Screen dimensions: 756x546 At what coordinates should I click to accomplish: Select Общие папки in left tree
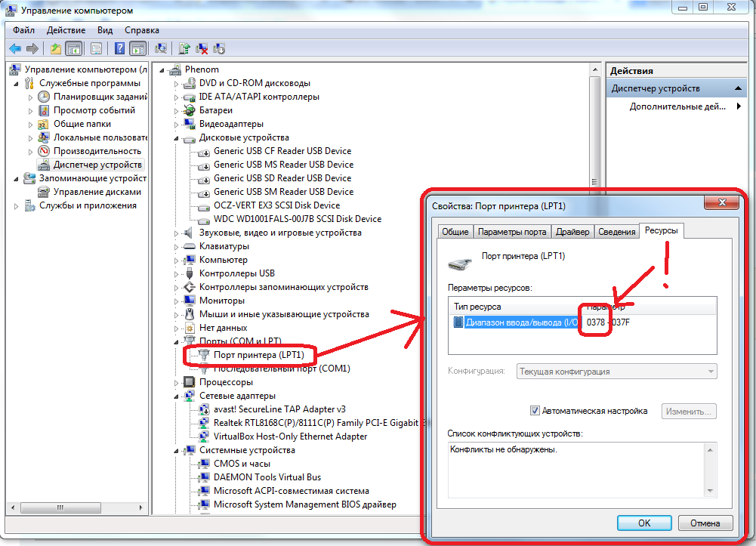coord(82,124)
